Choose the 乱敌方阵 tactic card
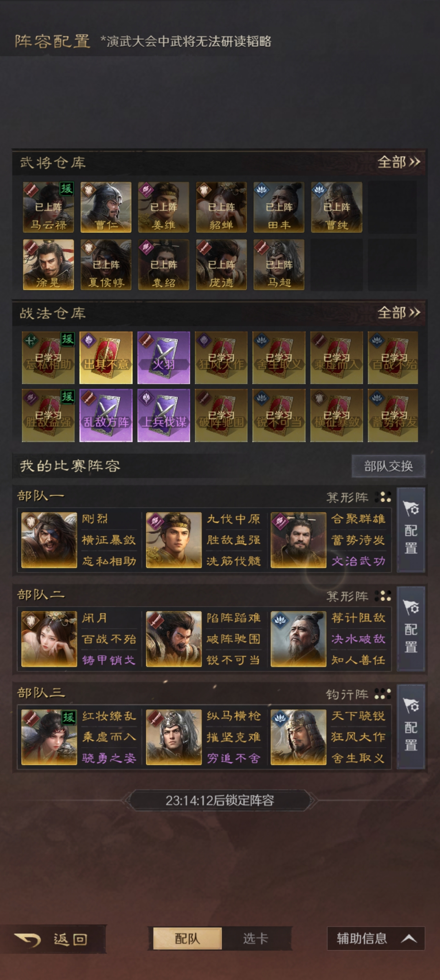This screenshot has height=980, width=440. [x=106, y=416]
